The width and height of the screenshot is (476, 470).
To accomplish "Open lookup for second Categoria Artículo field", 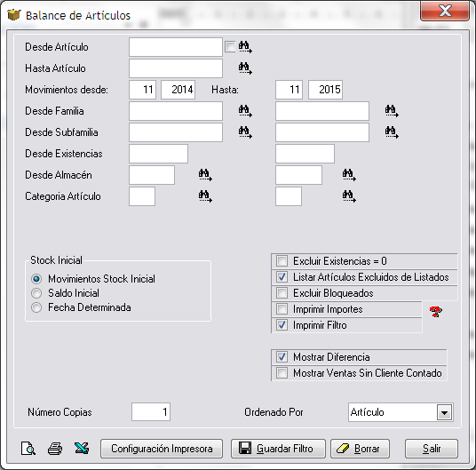I will pyautogui.click(x=349, y=196).
